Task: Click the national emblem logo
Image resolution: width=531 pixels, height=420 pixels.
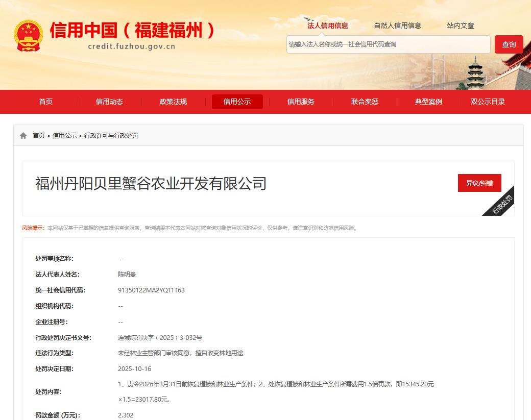Action: (28, 36)
